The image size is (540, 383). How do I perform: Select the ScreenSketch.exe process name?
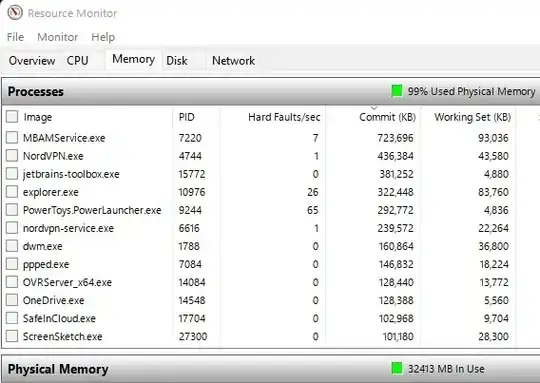(62, 337)
